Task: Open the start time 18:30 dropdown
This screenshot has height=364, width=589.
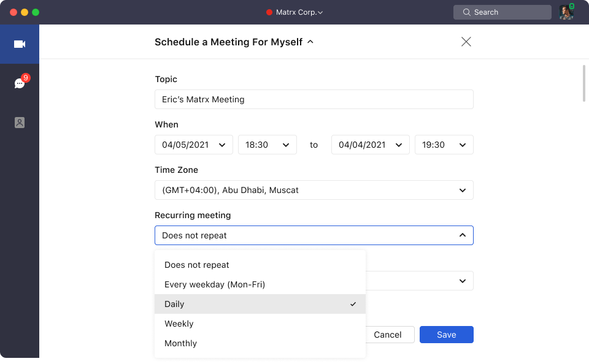Action: [267, 145]
